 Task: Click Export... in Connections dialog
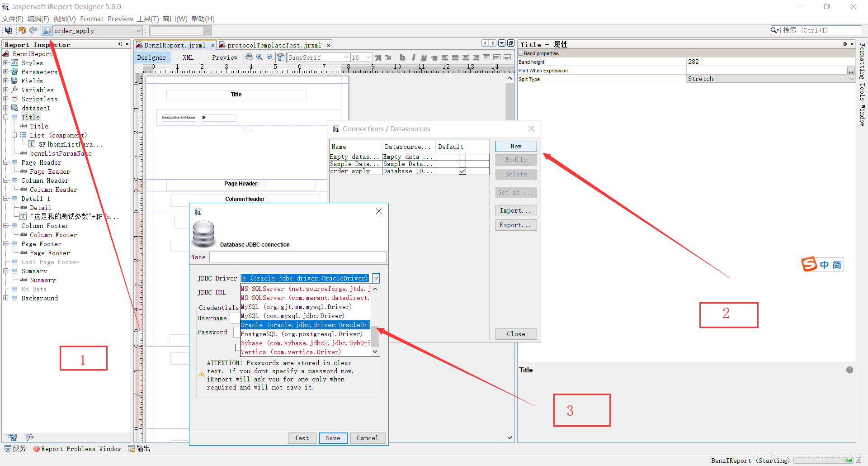516,225
